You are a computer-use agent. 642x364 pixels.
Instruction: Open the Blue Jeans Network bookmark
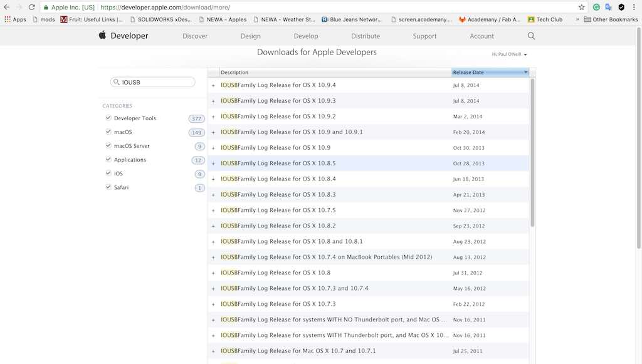[351, 19]
